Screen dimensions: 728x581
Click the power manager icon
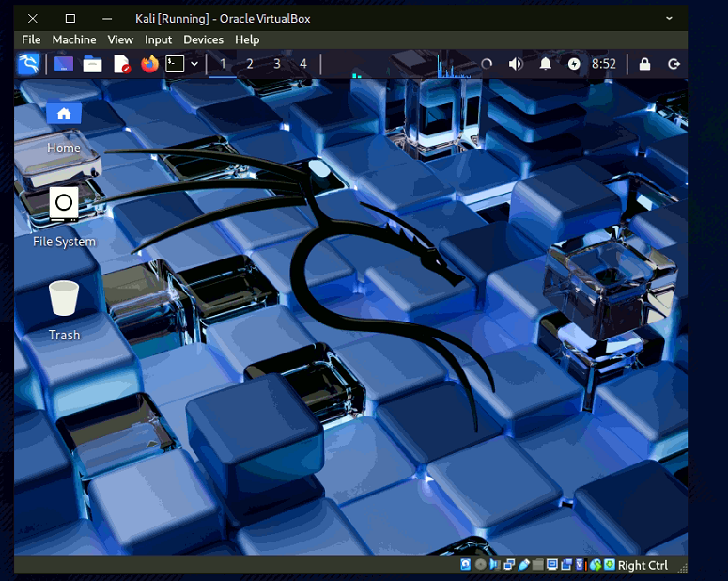point(574,64)
